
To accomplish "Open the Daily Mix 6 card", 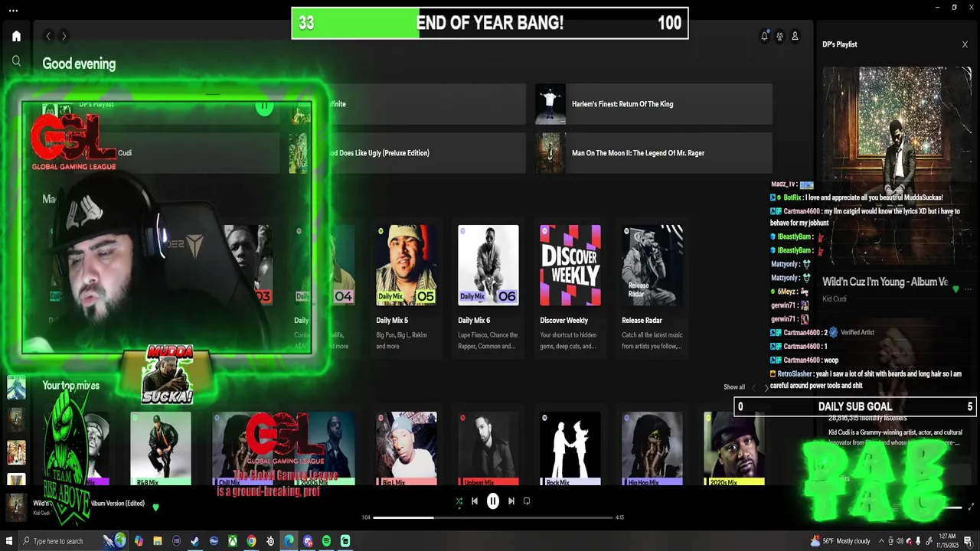I will point(488,289).
